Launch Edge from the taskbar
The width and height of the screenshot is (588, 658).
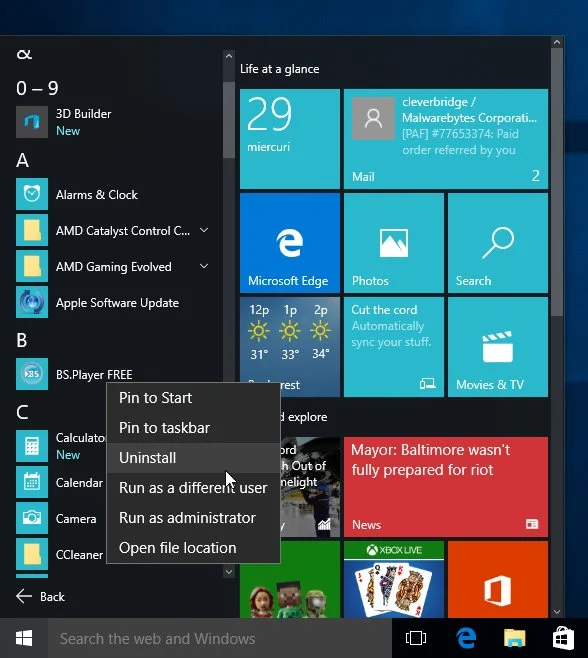point(466,638)
